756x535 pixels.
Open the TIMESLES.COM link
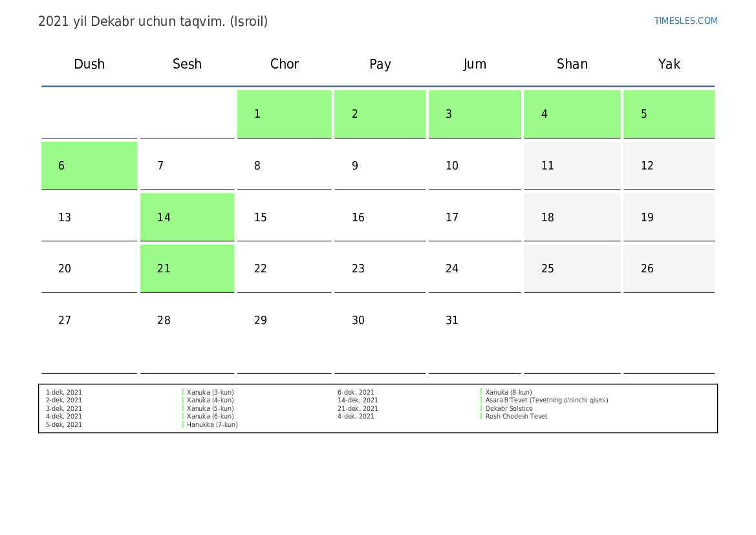(x=686, y=21)
